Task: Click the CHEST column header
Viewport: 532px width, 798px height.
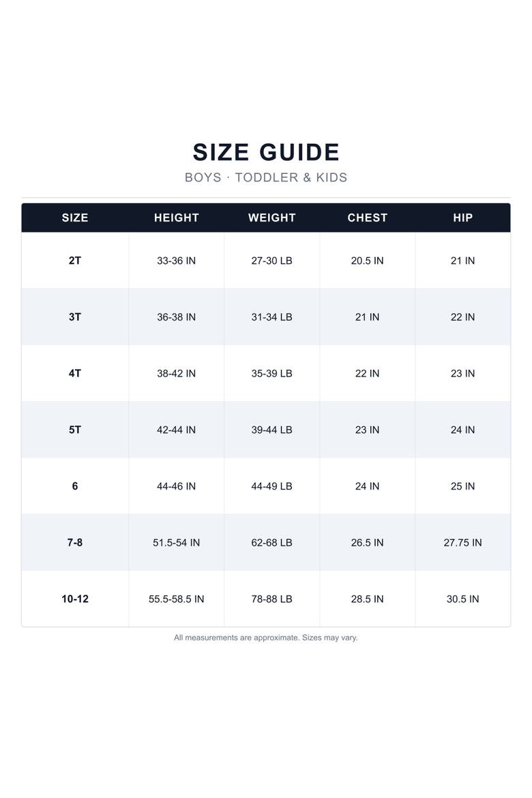Action: coord(367,218)
